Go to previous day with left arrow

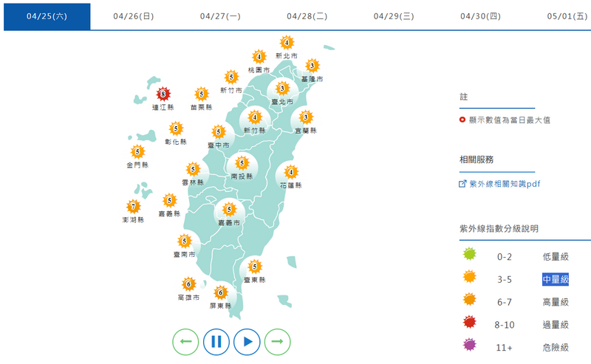point(186,342)
